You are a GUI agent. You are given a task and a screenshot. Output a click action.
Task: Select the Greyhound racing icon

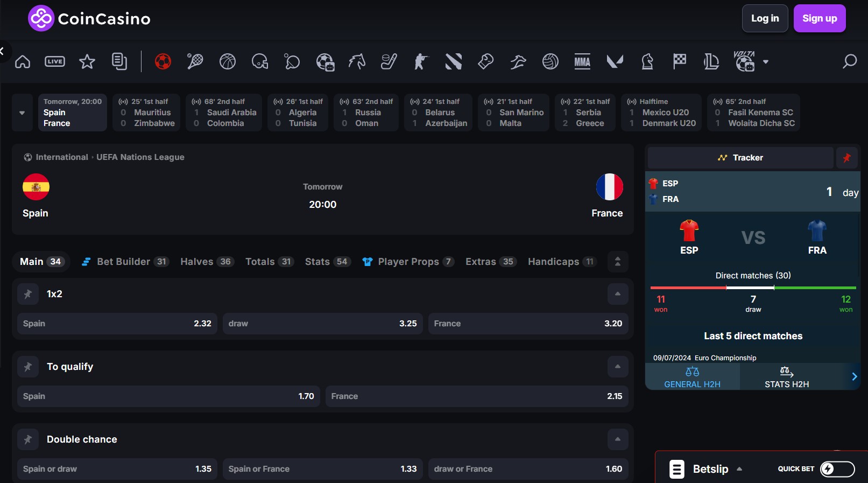point(518,61)
